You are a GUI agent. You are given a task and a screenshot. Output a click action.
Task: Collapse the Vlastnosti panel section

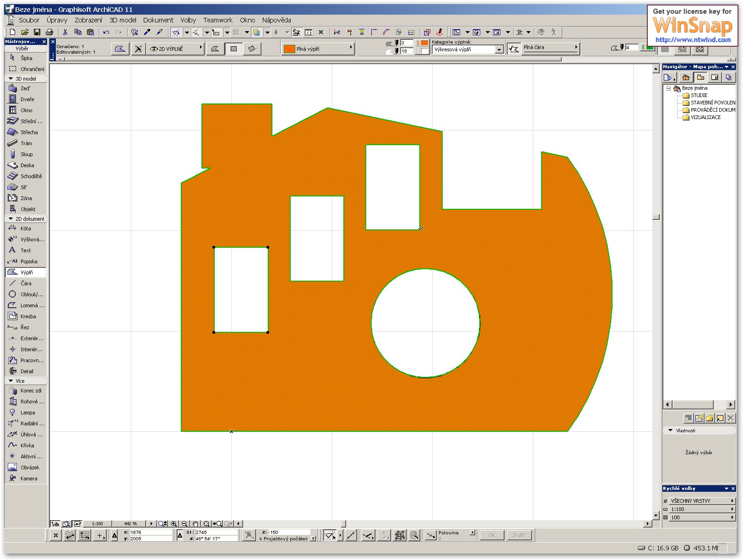tap(670, 430)
